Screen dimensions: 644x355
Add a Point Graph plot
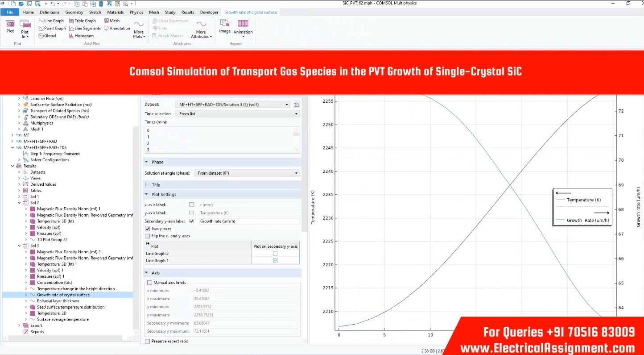pos(52,28)
